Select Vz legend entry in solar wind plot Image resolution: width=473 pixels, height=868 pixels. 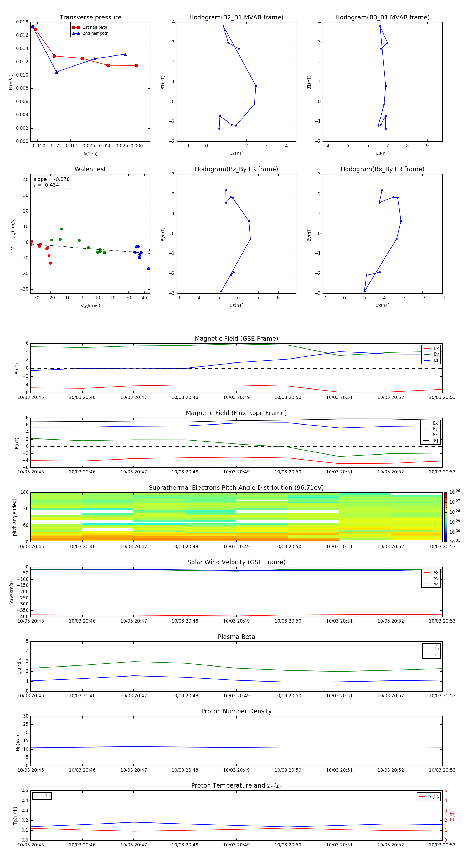(431, 584)
